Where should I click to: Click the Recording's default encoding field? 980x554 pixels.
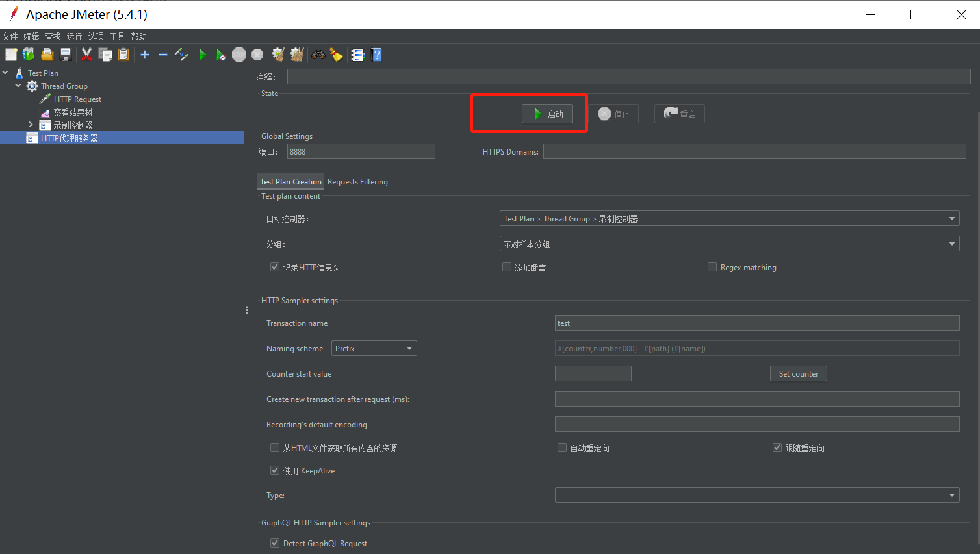tap(757, 424)
